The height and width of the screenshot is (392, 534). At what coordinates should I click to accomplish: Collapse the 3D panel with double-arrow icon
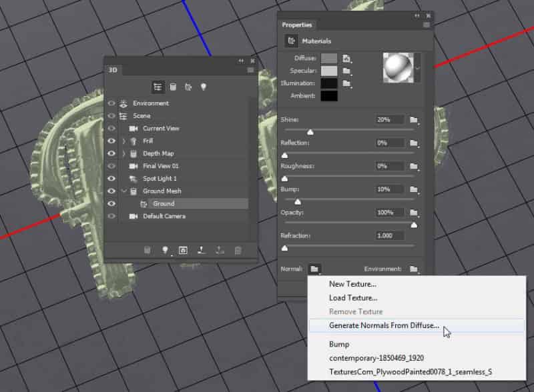point(241,61)
